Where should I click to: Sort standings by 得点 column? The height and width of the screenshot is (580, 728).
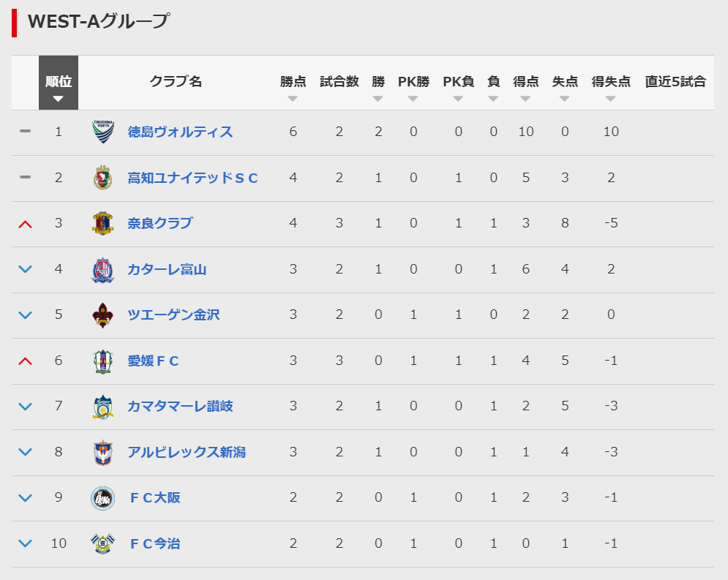[x=526, y=83]
